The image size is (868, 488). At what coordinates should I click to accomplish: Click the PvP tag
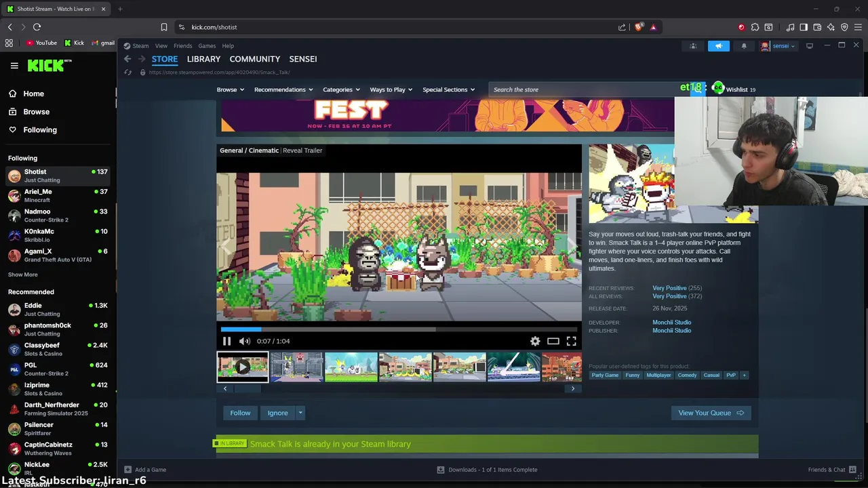click(x=731, y=375)
